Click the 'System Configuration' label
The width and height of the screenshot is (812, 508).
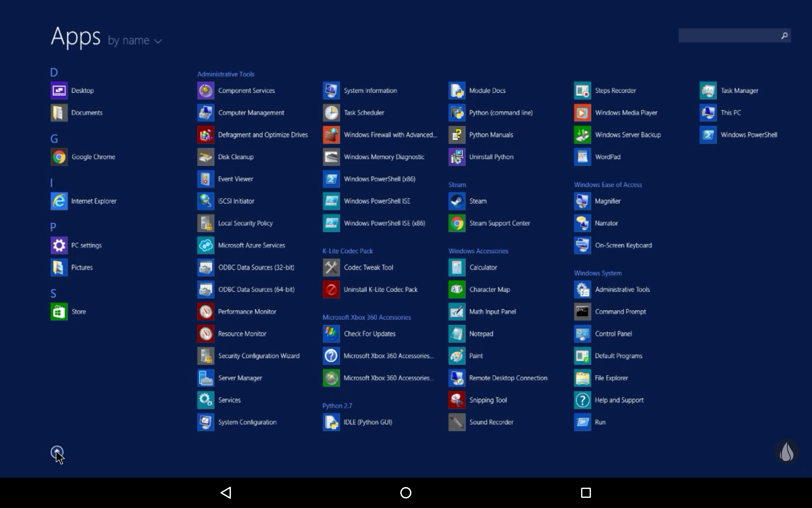coord(247,422)
